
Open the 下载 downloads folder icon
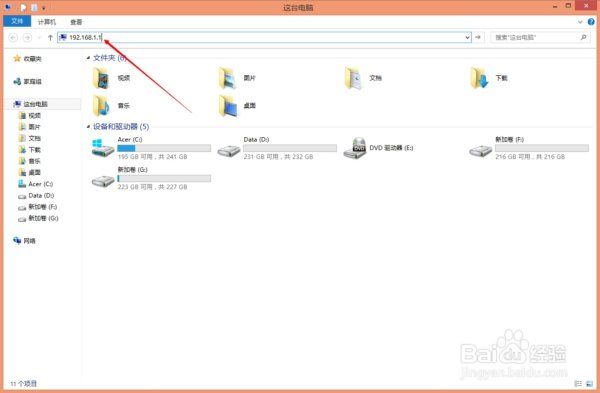[479, 78]
